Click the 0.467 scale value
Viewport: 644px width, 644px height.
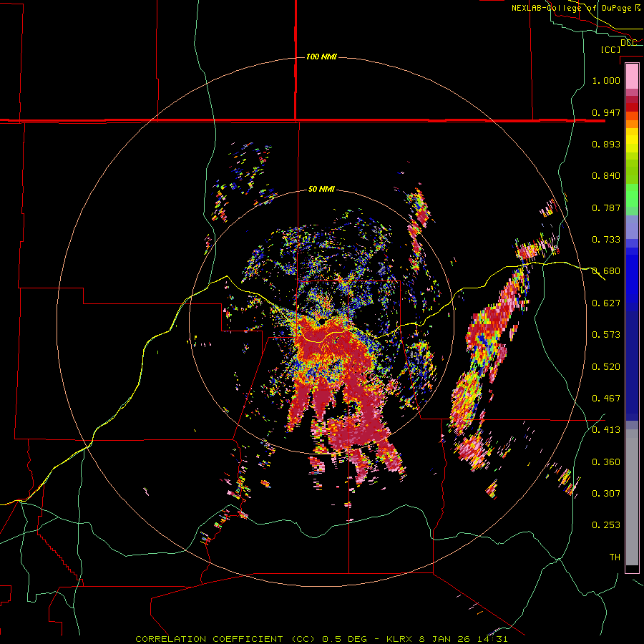[606, 399]
